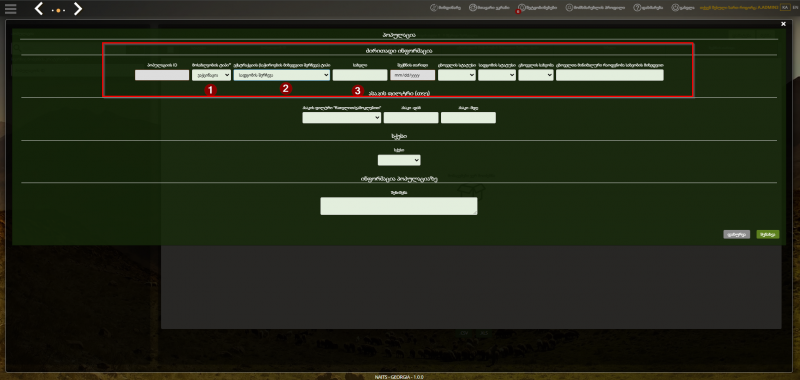Go back with the left chevron arrow
Image resolution: width=800 pixels, height=380 pixels.
click(x=39, y=9)
